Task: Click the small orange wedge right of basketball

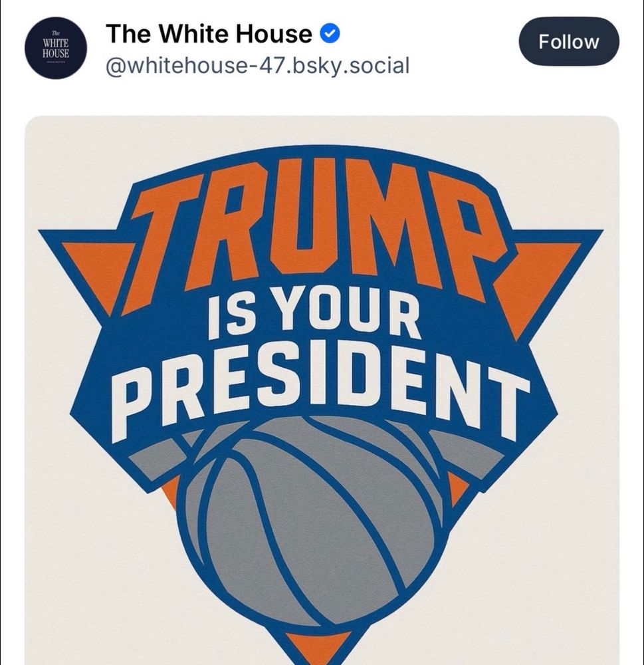Action: (457, 489)
